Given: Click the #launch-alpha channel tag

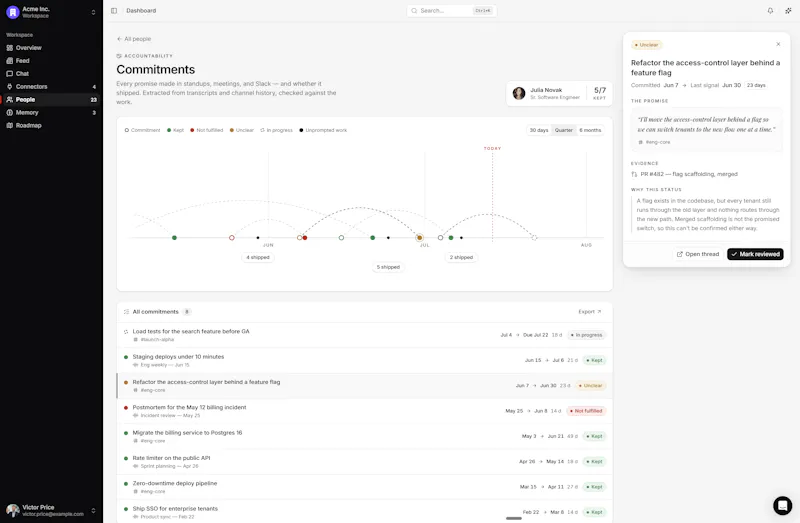Looking at the screenshot, I should click(154, 339).
